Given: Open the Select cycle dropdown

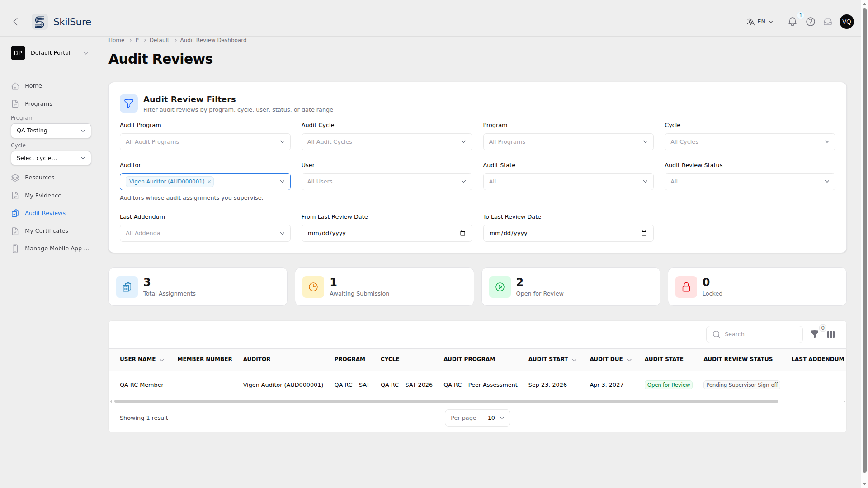Looking at the screenshot, I should (51, 158).
